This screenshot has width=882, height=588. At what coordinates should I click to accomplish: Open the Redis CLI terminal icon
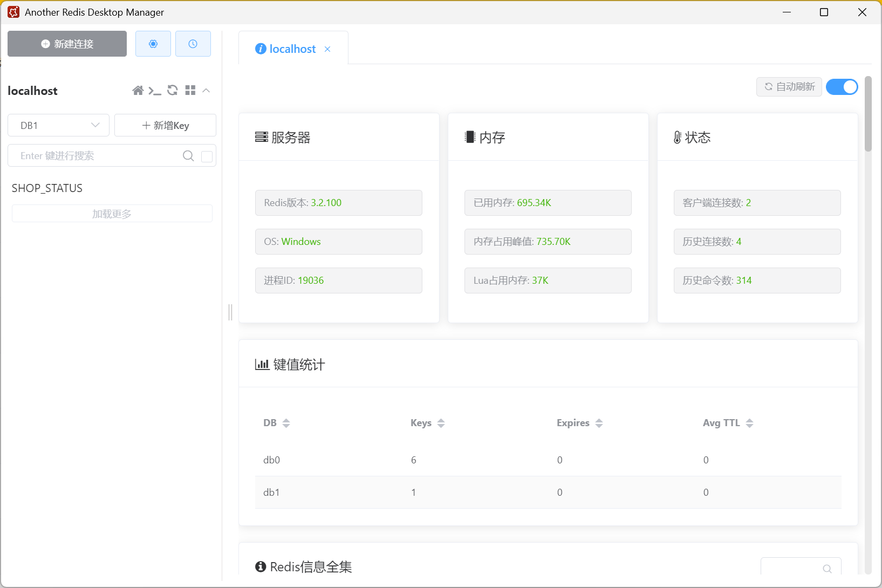point(155,90)
